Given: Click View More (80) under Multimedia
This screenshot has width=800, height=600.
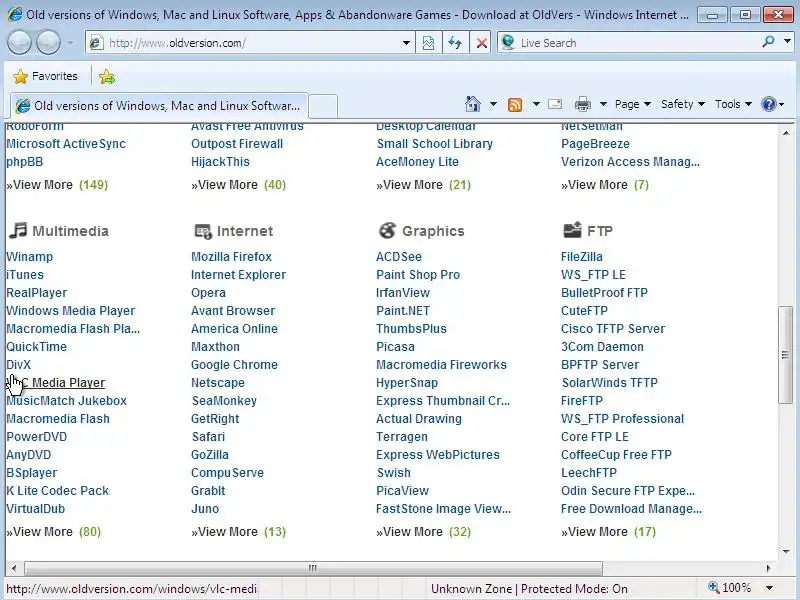Looking at the screenshot, I should [x=54, y=532].
